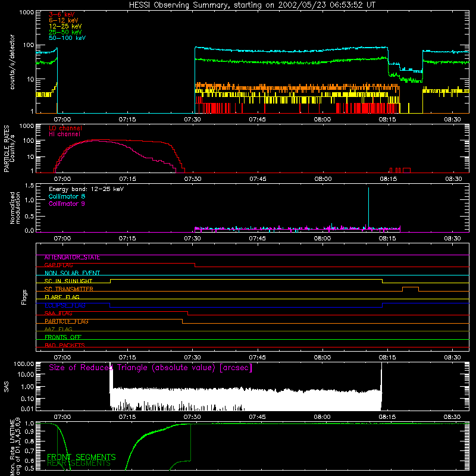Select the red 3-6 keV legend label
This screenshot has width=476, height=476.
tap(62, 14)
